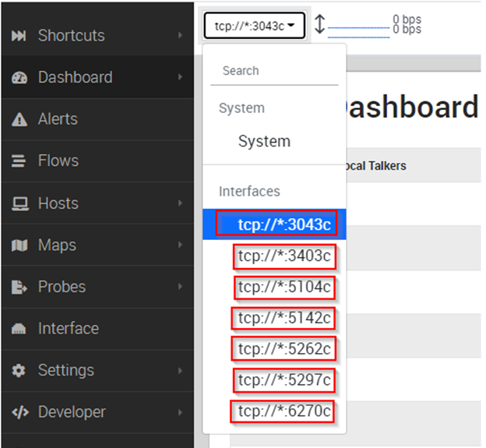This screenshot has width=486, height=448.
Task: Focus the Search field in the dropdown
Action: (274, 72)
